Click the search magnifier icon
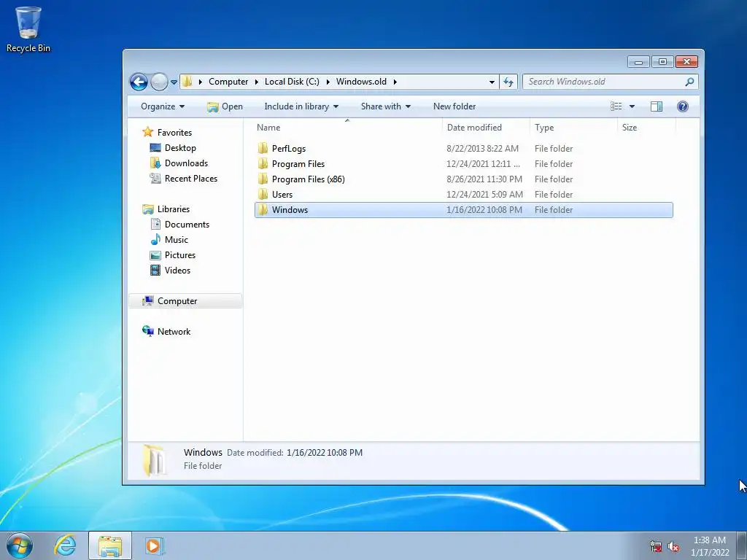This screenshot has height=560, width=747. [689, 82]
